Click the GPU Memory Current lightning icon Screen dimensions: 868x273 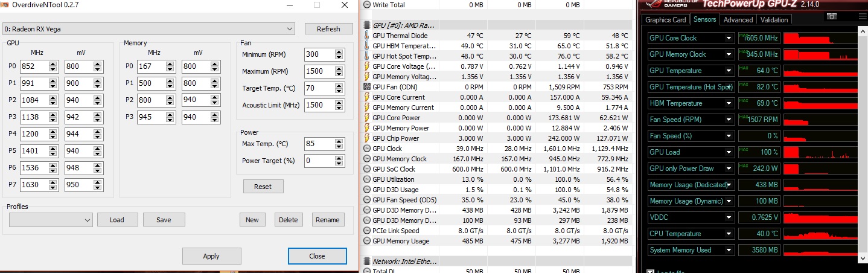point(367,108)
